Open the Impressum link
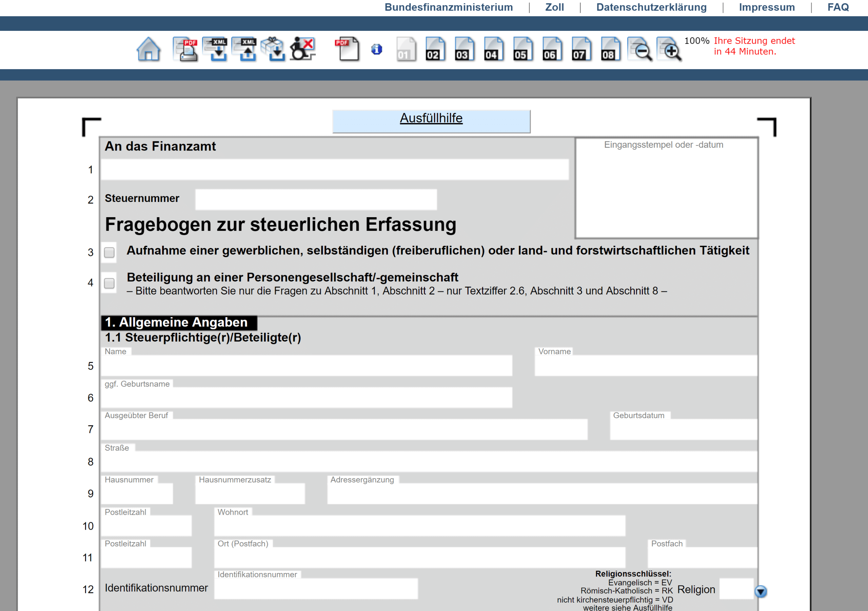This screenshot has height=611, width=868. coord(767,7)
